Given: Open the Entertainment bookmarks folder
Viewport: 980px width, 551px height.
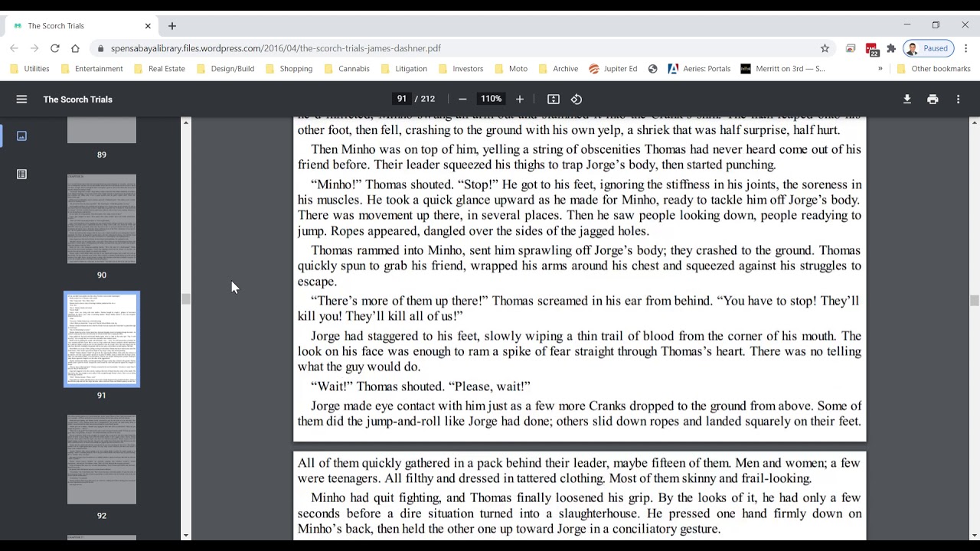Looking at the screenshot, I should [91, 69].
